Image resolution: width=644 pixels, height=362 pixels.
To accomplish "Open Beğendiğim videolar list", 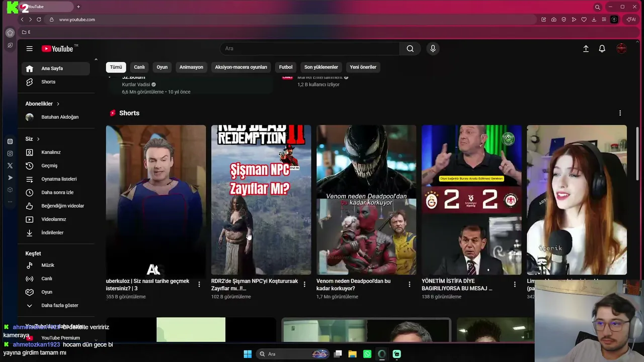I will click(x=55, y=206).
